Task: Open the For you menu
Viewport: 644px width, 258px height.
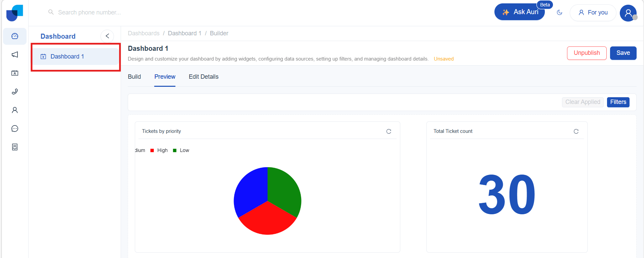Action: click(593, 13)
